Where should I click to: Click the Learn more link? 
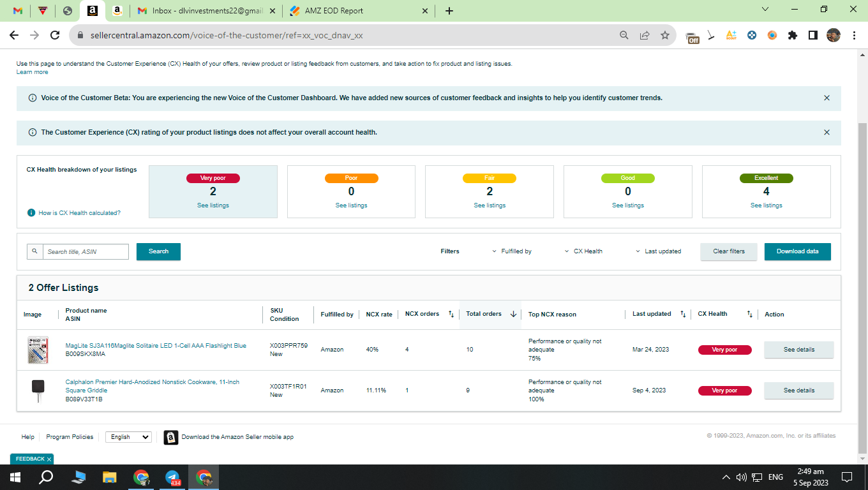coord(33,72)
